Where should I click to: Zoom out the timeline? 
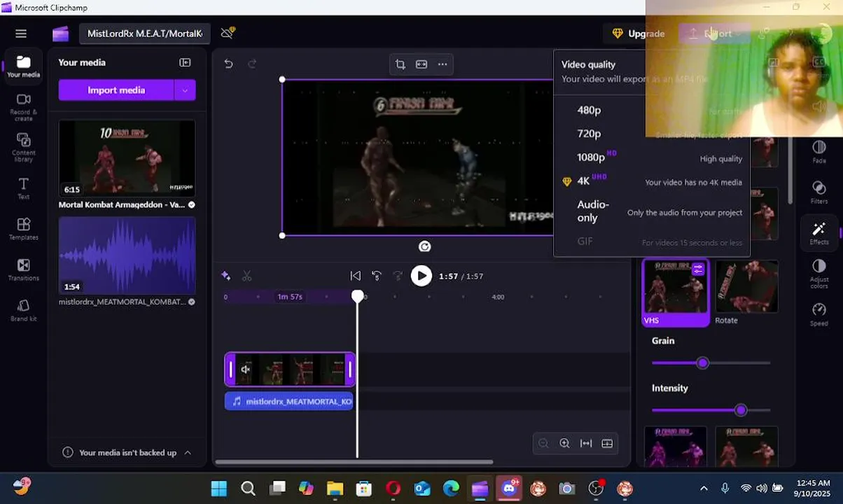tap(543, 443)
